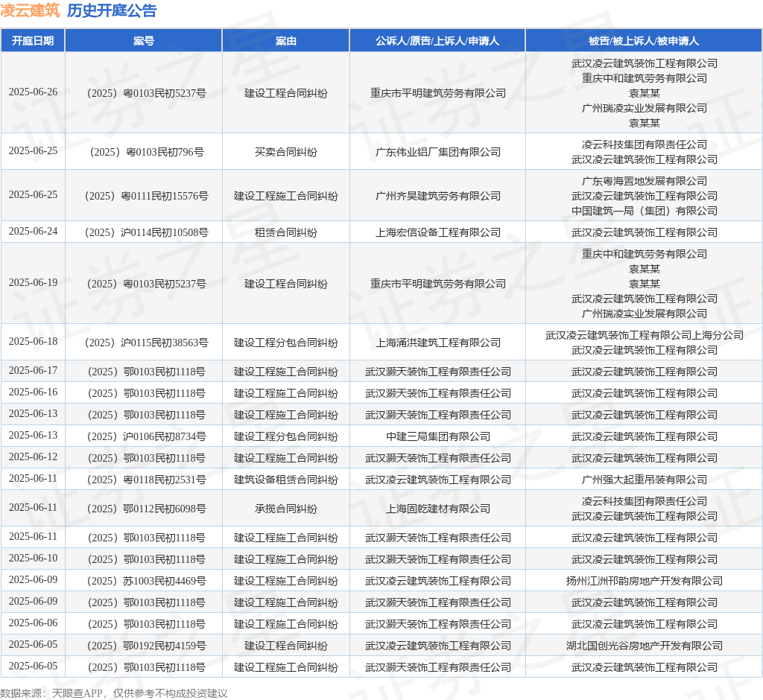Viewport: 763px width, 700px height.
Task: Click plaintiff '武汉灏天装饰工程有限责任公司' in 2025-06-17 row
Action: point(438,372)
